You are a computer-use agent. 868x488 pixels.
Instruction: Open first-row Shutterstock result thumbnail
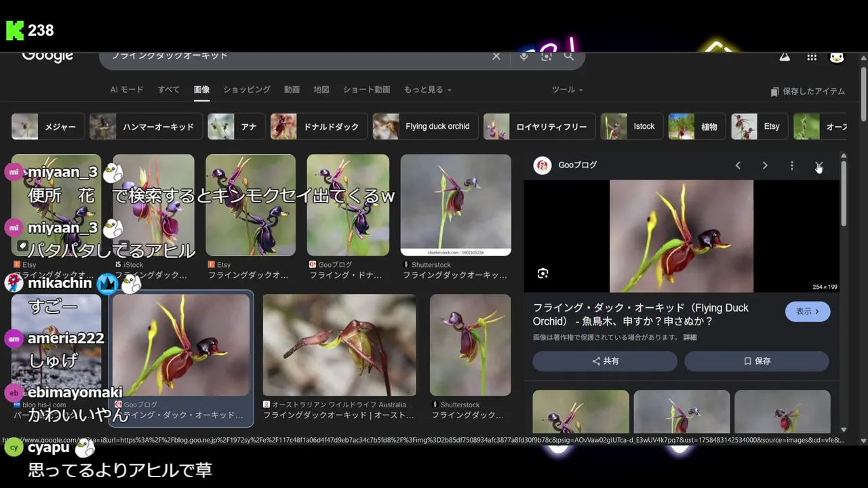tap(456, 205)
